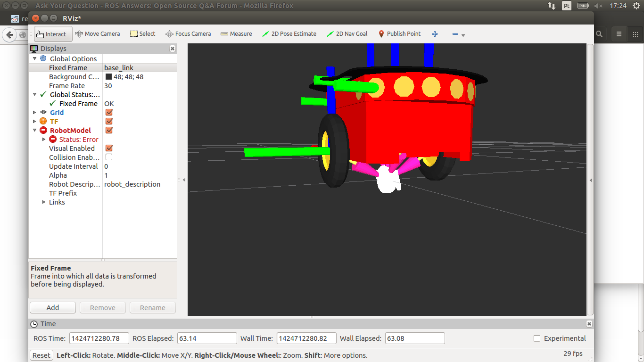Click the RobotModel error icon

[x=43, y=130]
